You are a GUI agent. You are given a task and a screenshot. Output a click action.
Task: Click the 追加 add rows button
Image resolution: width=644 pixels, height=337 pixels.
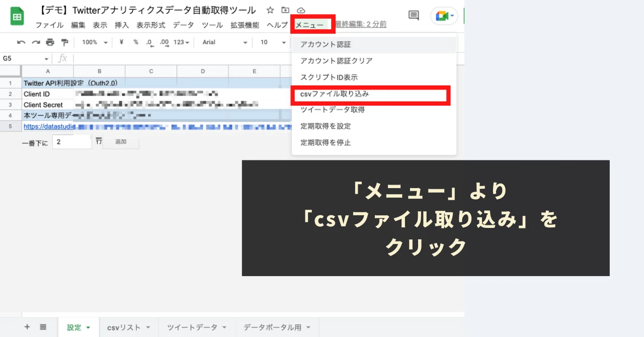click(121, 142)
